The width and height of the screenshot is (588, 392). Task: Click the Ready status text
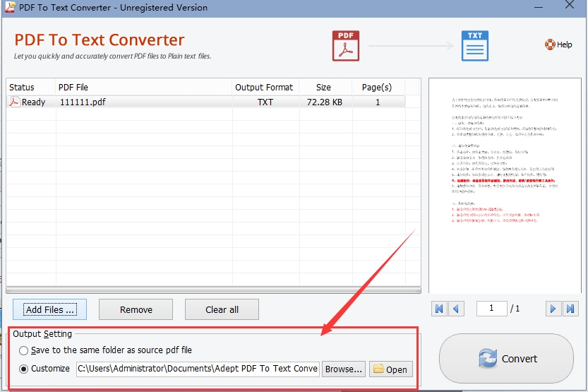pyautogui.click(x=33, y=102)
